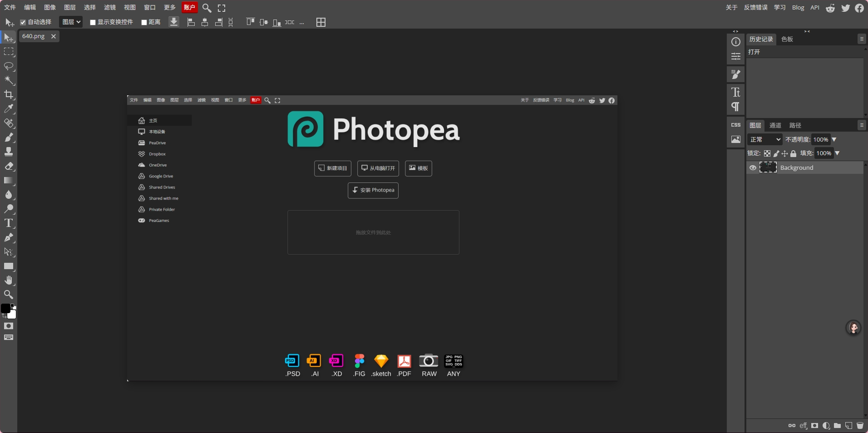
Task: Toggle lock position icon
Action: (784, 153)
